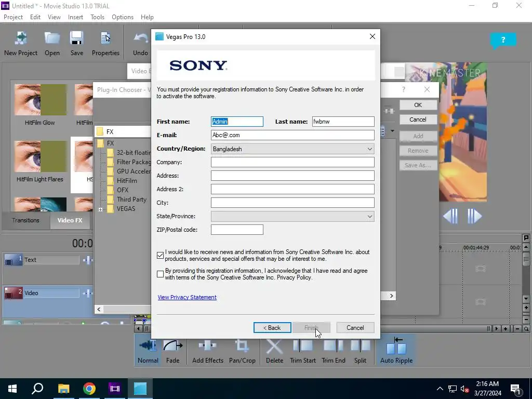The image size is (532, 399).
Task: Open Plug-In Chooser view options dropdown arrow
Action: 392,130
